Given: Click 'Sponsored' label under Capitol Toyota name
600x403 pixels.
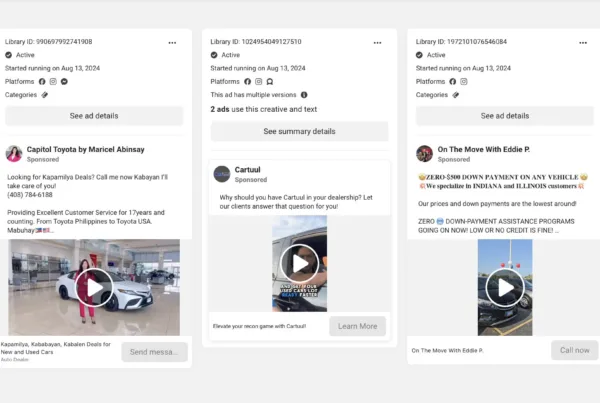Looking at the screenshot, I should tap(43, 159).
